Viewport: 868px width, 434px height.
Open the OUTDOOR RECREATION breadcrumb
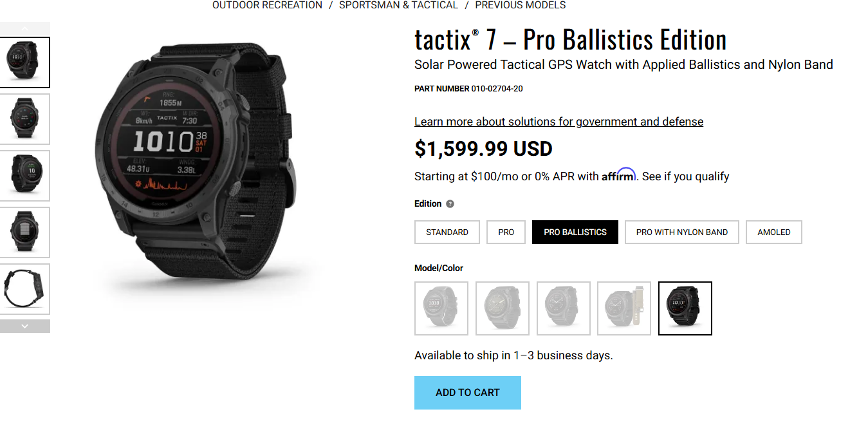click(266, 5)
